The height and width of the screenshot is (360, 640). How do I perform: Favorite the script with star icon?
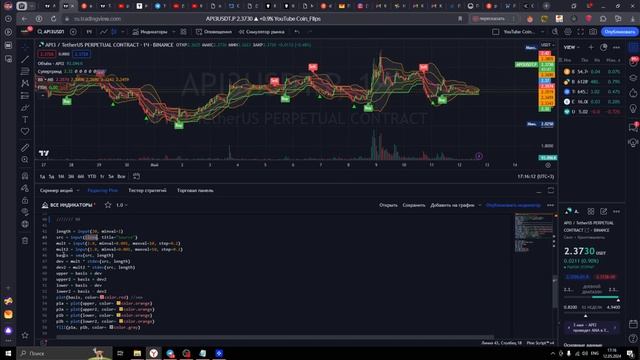click(x=108, y=205)
